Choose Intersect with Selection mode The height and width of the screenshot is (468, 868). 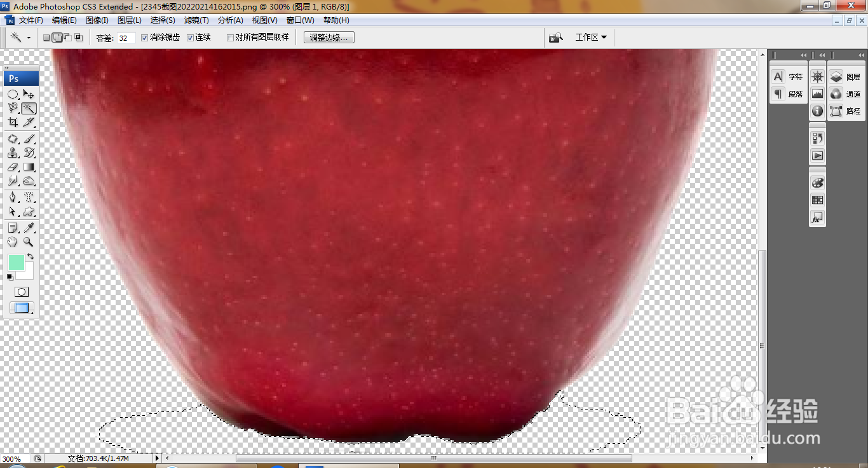[x=79, y=38]
